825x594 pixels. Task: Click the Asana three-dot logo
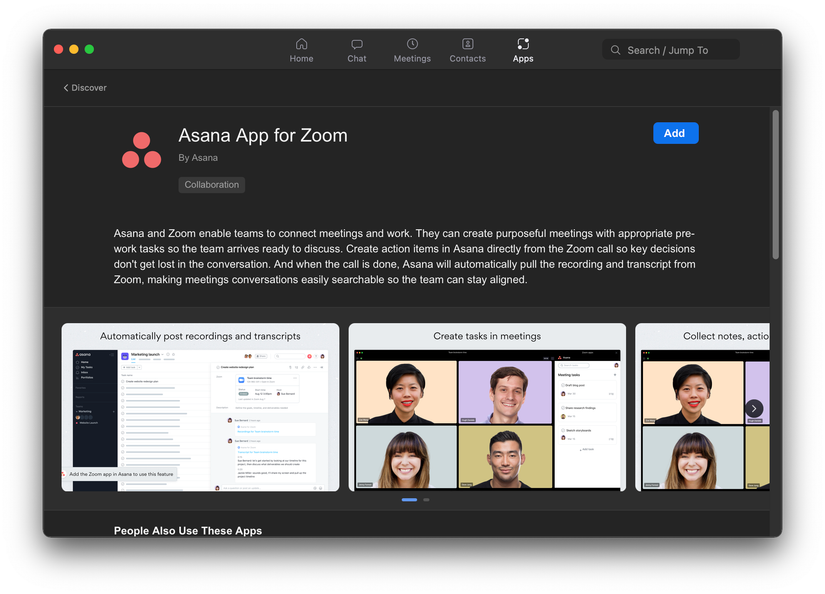(x=142, y=150)
